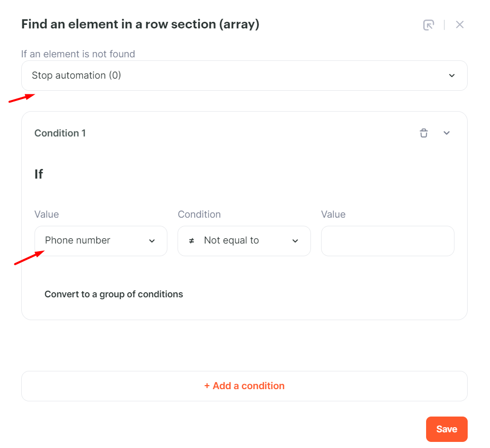Collapse the Condition 1 section
This screenshot has height=448, width=490.
[x=446, y=133]
